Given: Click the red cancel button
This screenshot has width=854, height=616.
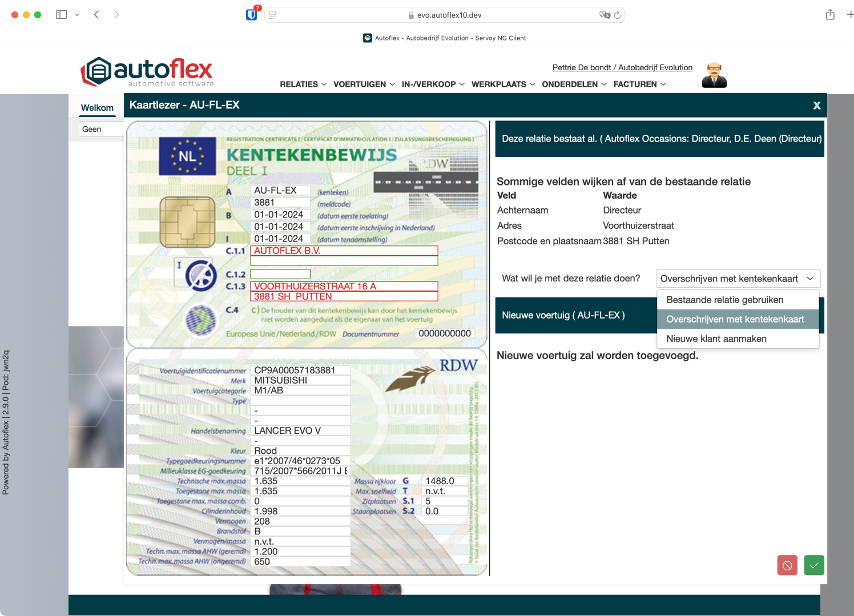Looking at the screenshot, I should click(x=787, y=565).
